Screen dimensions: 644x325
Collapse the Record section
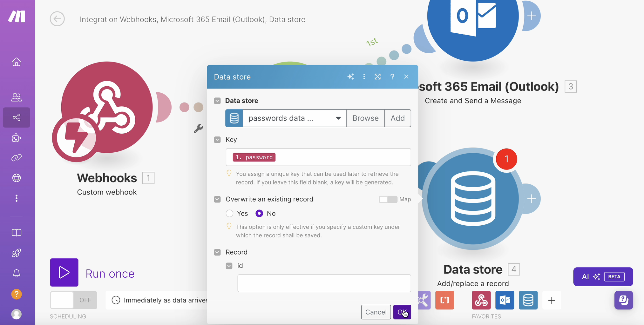point(217,252)
